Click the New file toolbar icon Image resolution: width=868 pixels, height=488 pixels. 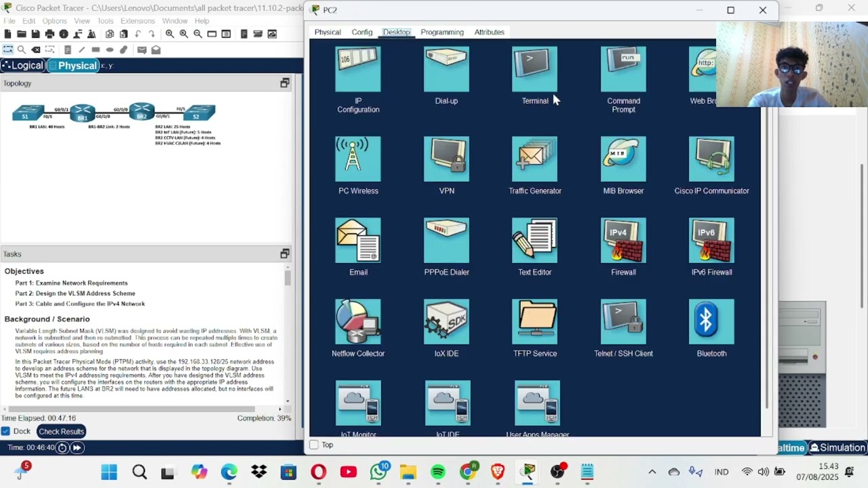(7, 34)
